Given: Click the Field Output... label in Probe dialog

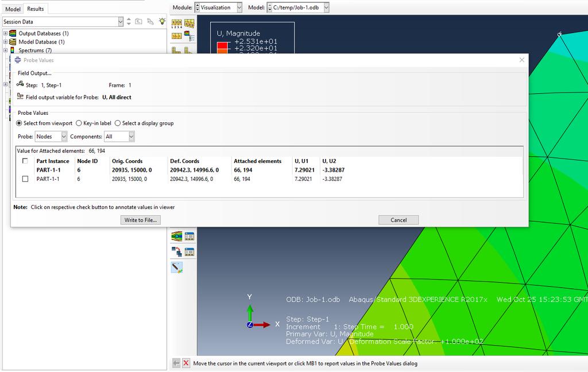Looking at the screenshot, I should click(x=34, y=73).
